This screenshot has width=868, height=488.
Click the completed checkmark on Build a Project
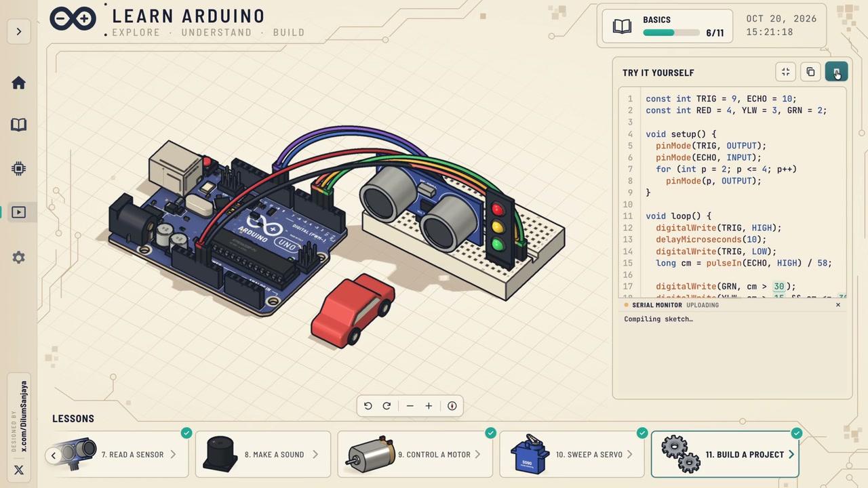[x=797, y=432]
